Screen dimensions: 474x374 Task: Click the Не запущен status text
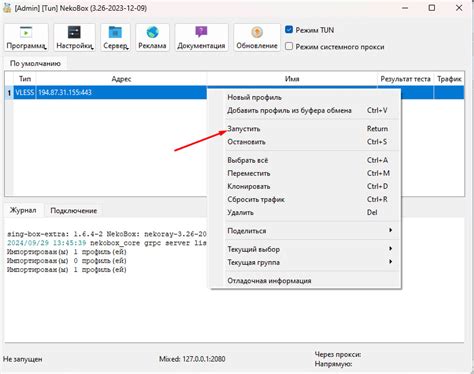click(23, 359)
